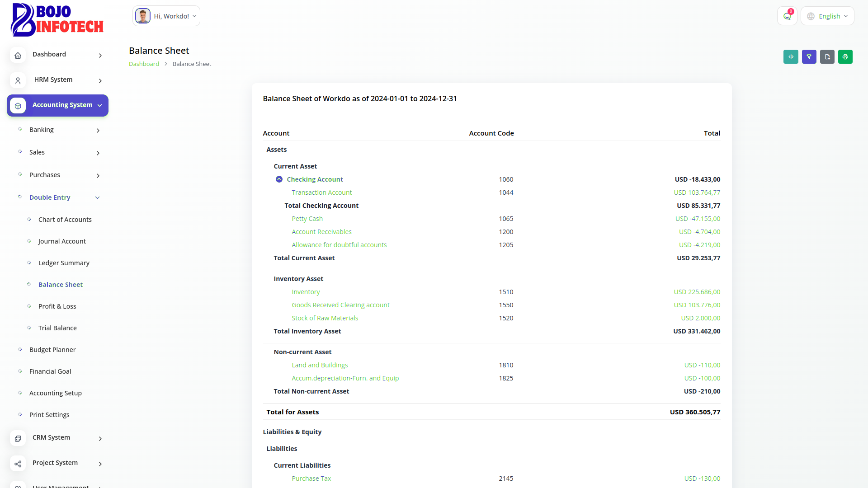The image size is (868, 488).
Task: Open the chat messages notification icon
Action: pyautogui.click(x=787, y=16)
